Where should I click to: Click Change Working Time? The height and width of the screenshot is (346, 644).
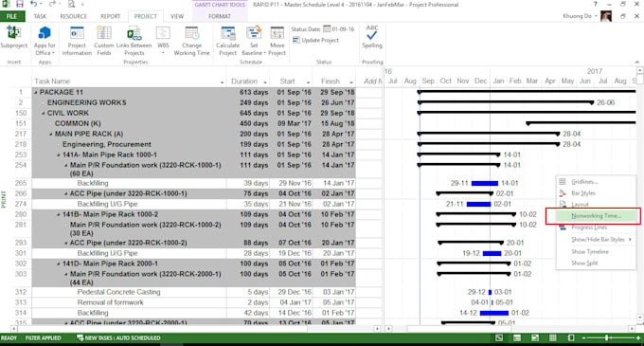coord(192,40)
